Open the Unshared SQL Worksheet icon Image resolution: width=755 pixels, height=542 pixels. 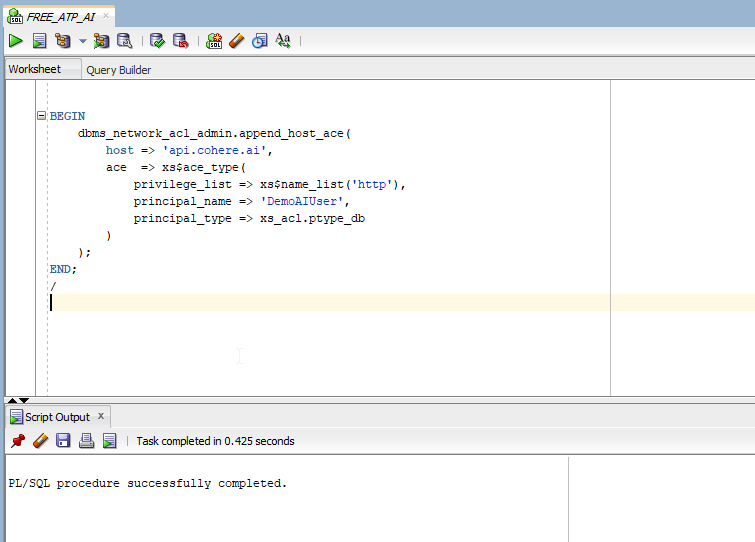click(x=214, y=41)
